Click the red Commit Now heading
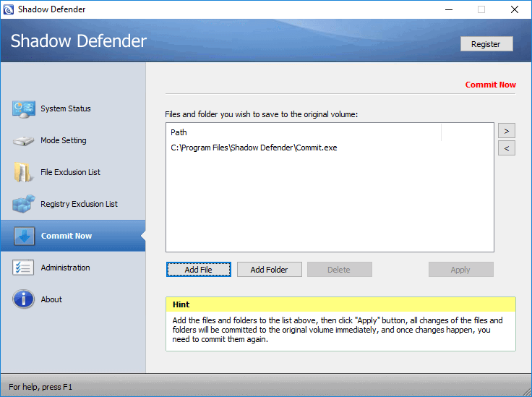The width and height of the screenshot is (532, 397). 490,85
